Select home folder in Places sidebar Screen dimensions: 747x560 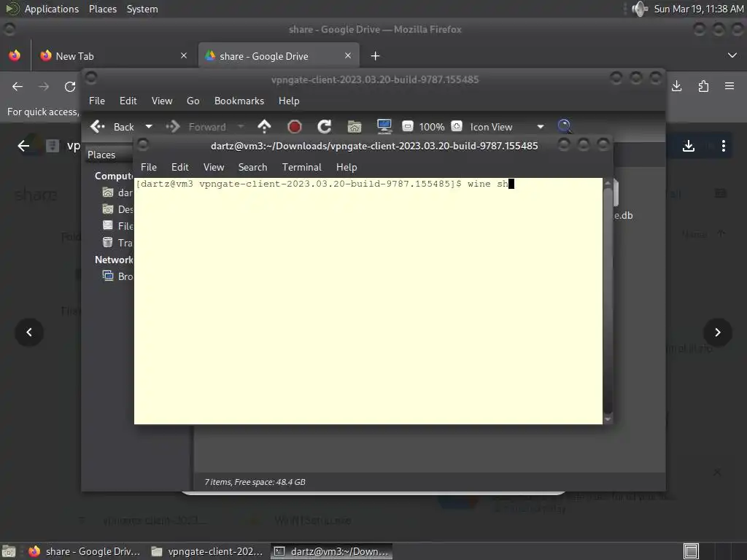(117, 192)
